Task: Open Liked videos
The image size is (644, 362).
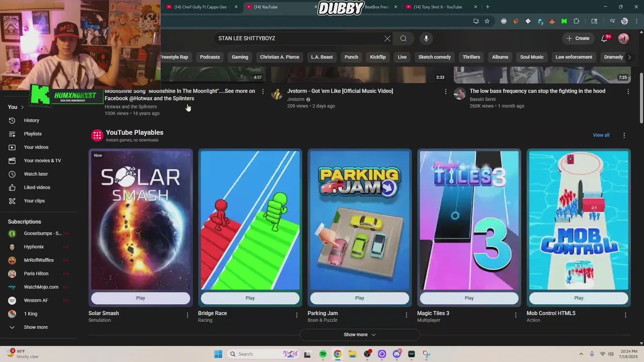Action: click(x=37, y=187)
